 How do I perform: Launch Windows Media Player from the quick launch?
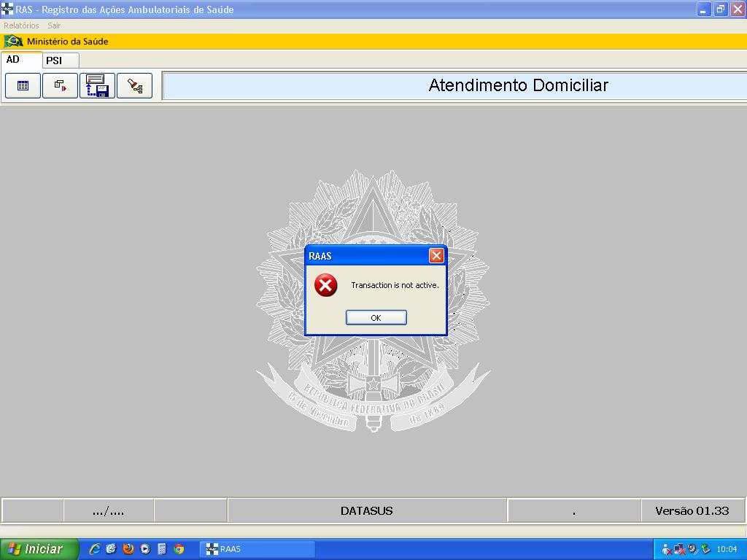pyautogui.click(x=145, y=549)
